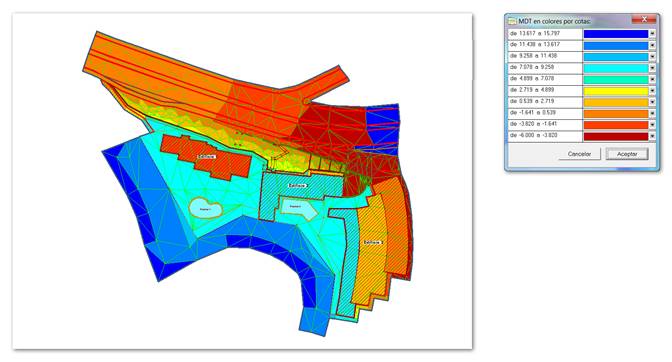Click the orange-red swatch for -3.820 to -1.641
This screenshot has height=362, width=672.
[616, 125]
